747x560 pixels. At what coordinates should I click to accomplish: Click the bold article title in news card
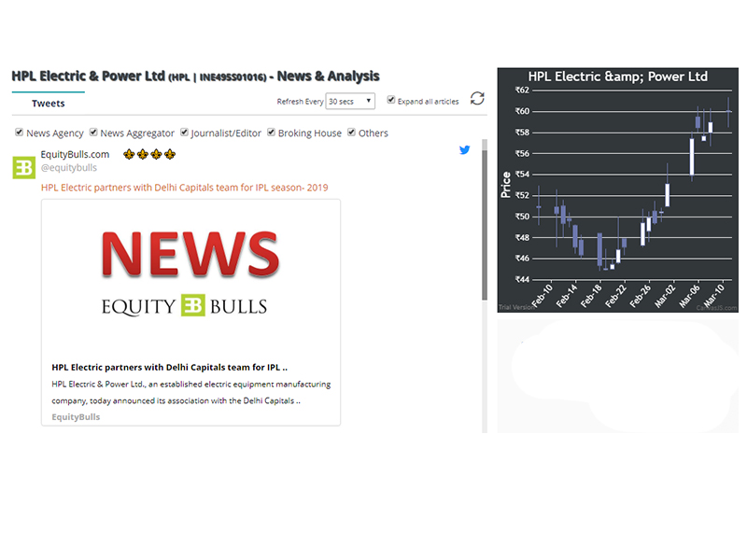click(x=169, y=368)
